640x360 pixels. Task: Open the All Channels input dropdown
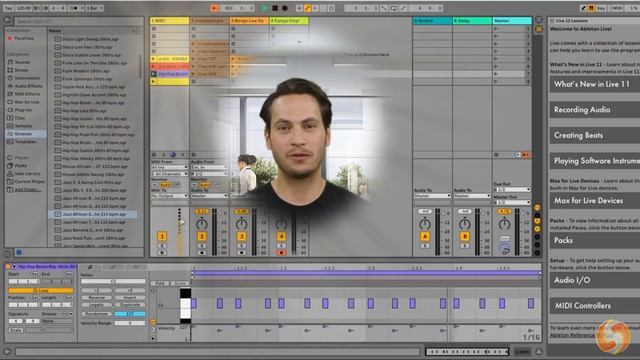(169, 173)
